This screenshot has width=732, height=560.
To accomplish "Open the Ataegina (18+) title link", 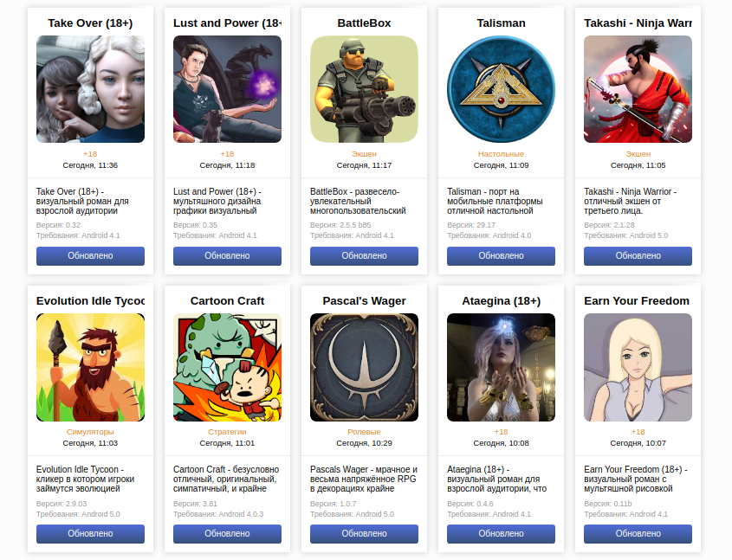I will (501, 301).
